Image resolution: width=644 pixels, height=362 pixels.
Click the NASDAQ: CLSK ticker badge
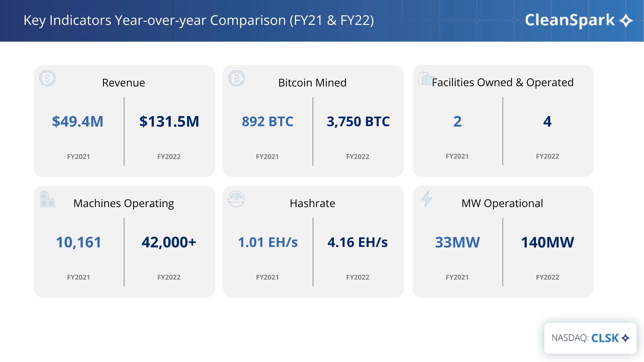tap(590, 338)
